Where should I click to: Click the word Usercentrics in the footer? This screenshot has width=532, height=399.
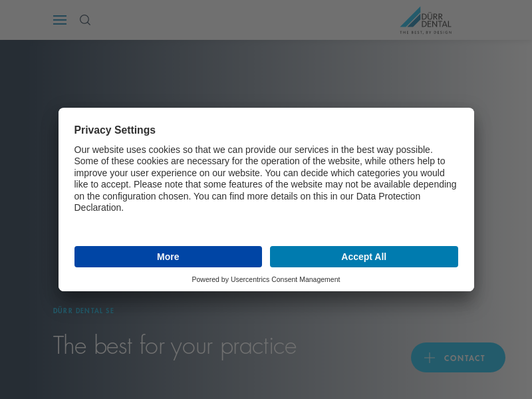tap(250, 279)
